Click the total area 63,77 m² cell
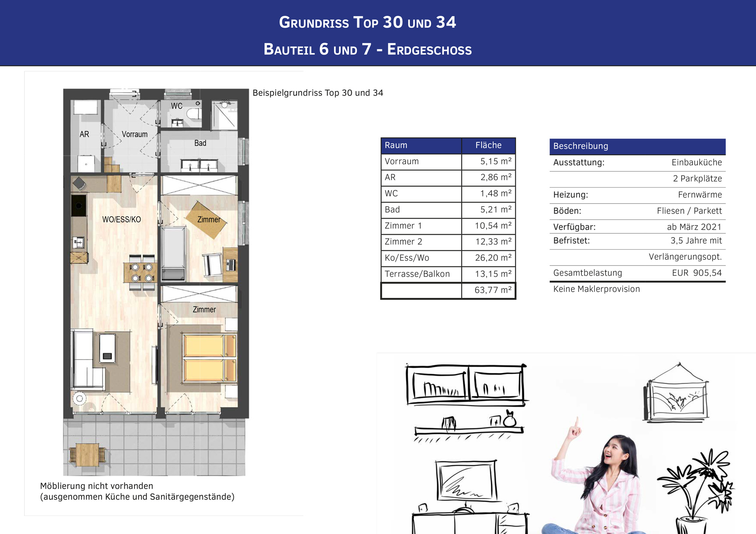The height and width of the screenshot is (534, 756). coord(488,290)
